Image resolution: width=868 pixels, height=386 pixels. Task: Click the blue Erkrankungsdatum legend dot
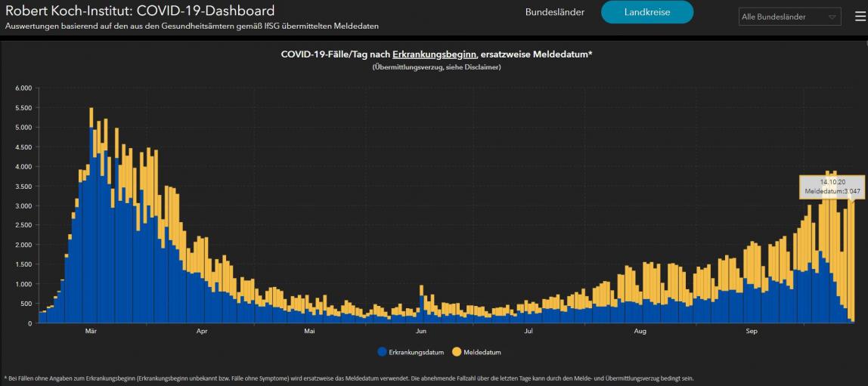[382, 352]
